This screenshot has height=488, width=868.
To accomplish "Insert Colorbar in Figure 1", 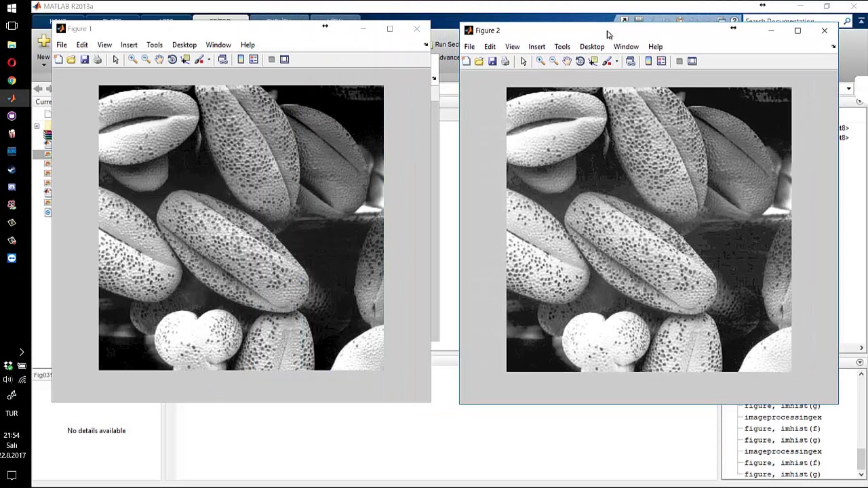I will [241, 60].
